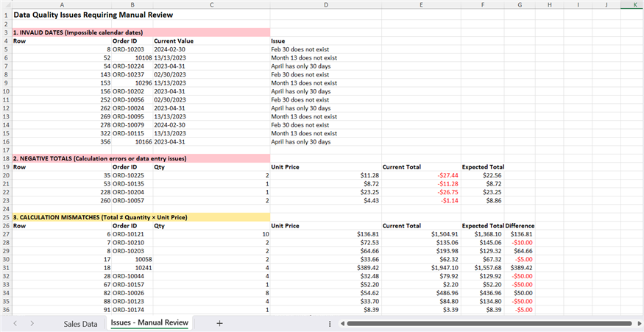Click the $389.42 difference value in column G

point(522,268)
